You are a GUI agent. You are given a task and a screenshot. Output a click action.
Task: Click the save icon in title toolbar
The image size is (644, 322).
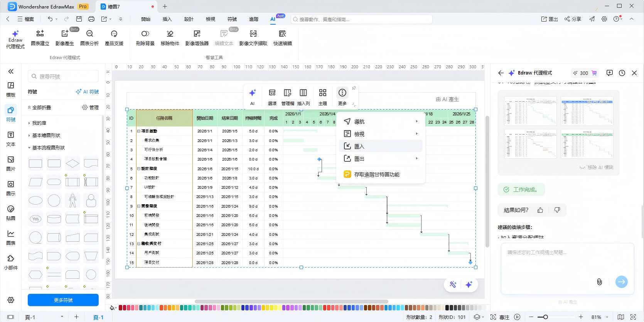pyautogui.click(x=79, y=19)
